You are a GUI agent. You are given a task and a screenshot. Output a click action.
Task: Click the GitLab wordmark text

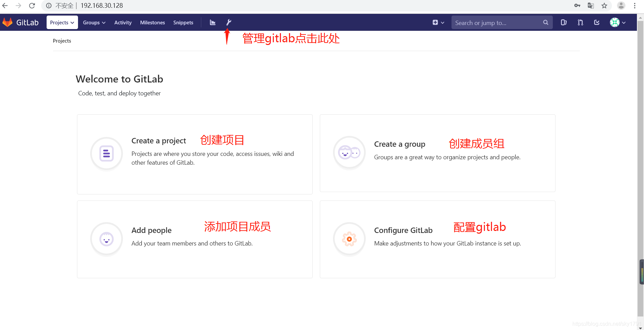pos(27,22)
